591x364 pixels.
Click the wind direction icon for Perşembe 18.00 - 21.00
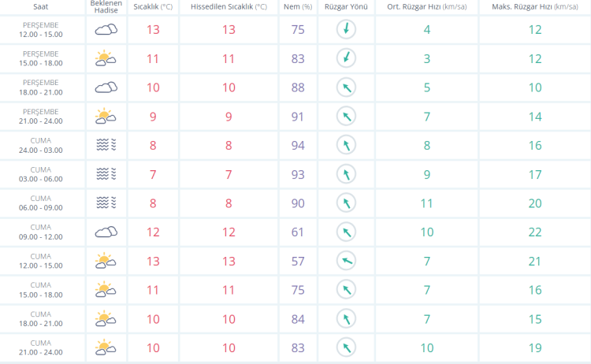tap(345, 87)
